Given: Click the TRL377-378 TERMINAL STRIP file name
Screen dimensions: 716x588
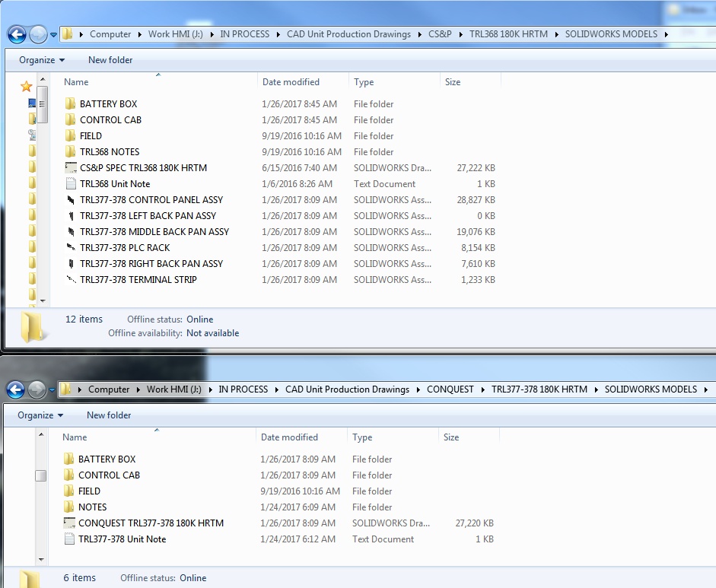Looking at the screenshot, I should [138, 280].
